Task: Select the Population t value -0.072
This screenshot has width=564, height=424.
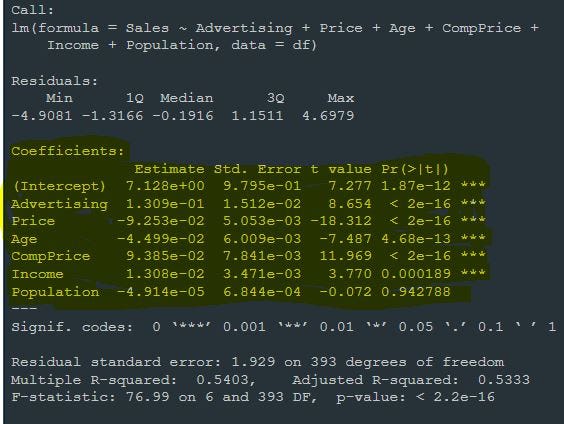Action: tap(346, 291)
